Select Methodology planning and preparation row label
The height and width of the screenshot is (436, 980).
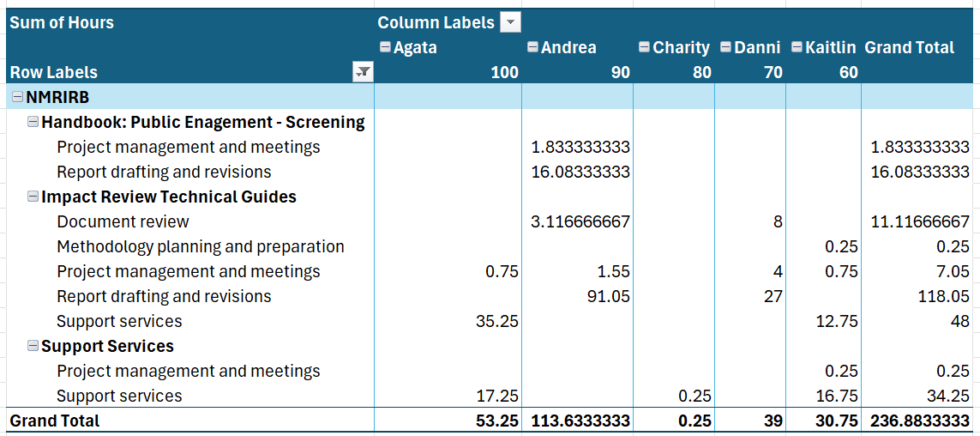[200, 247]
